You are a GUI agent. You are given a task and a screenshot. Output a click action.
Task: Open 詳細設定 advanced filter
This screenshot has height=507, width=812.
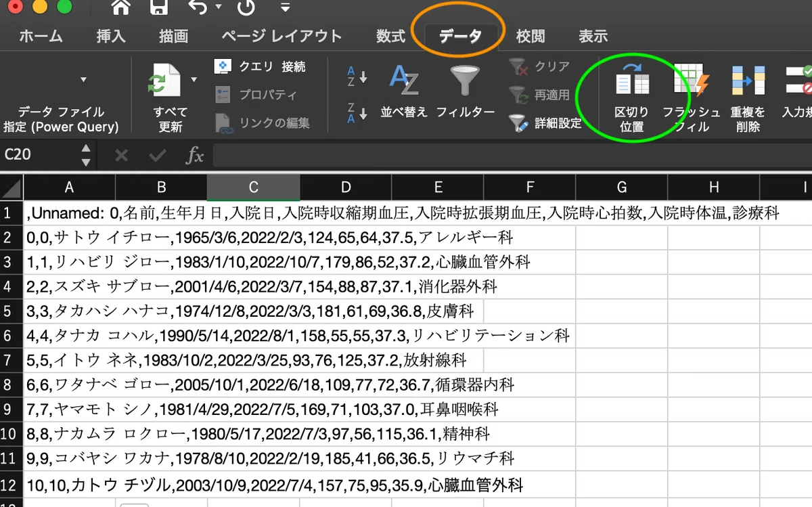pyautogui.click(x=545, y=123)
